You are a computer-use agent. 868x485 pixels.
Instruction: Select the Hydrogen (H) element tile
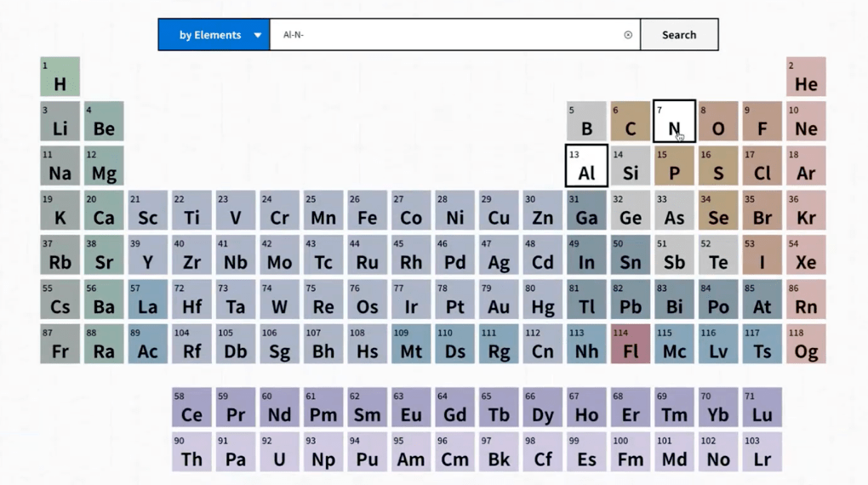click(x=60, y=77)
